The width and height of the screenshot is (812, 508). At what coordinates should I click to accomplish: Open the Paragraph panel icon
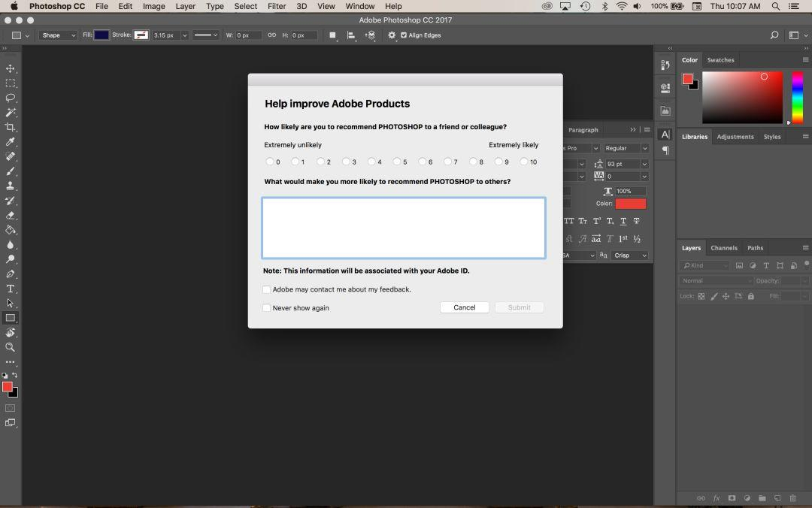[665, 151]
